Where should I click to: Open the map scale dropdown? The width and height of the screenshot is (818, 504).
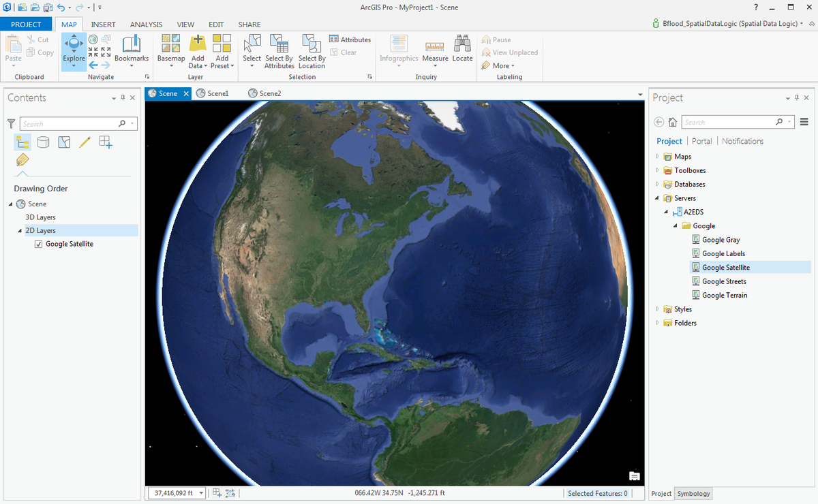click(x=201, y=493)
